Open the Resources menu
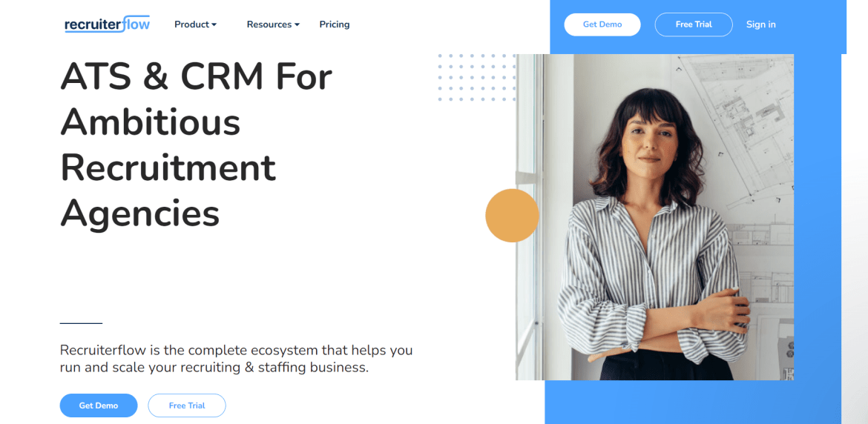Screen dimensions: 868x424 pos(273,24)
